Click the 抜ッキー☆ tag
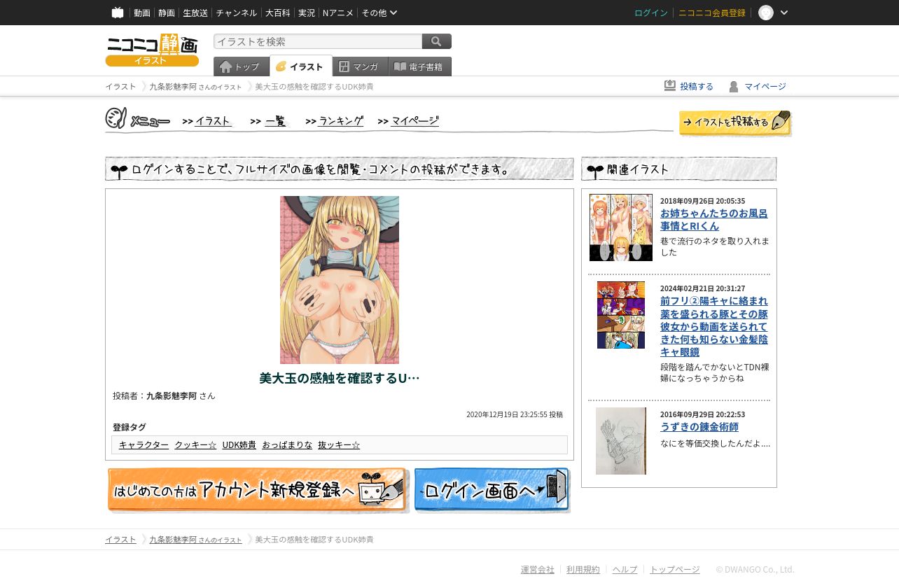 click(x=339, y=444)
